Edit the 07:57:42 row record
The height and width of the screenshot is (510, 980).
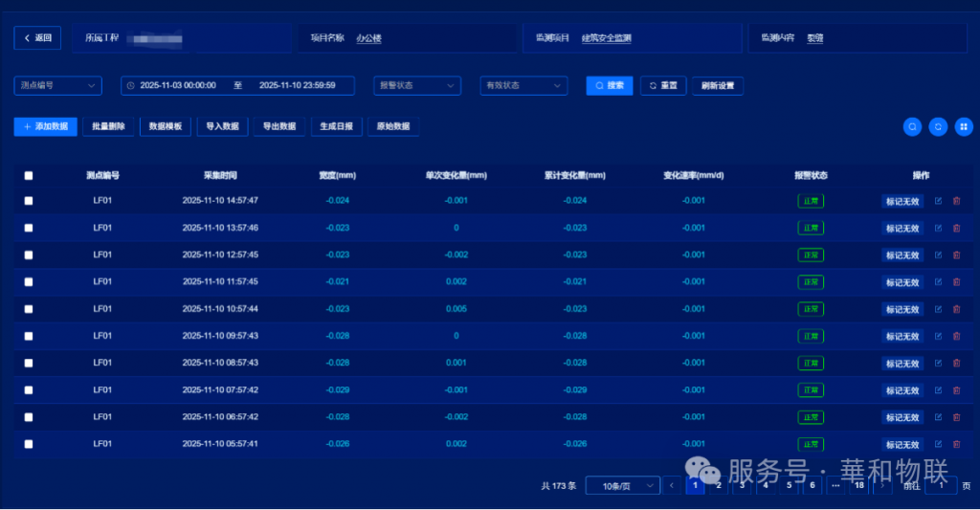pyautogui.click(x=938, y=390)
